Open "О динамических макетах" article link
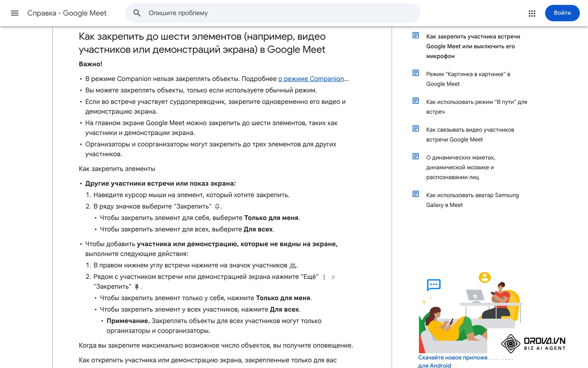588x368 pixels. point(461,167)
